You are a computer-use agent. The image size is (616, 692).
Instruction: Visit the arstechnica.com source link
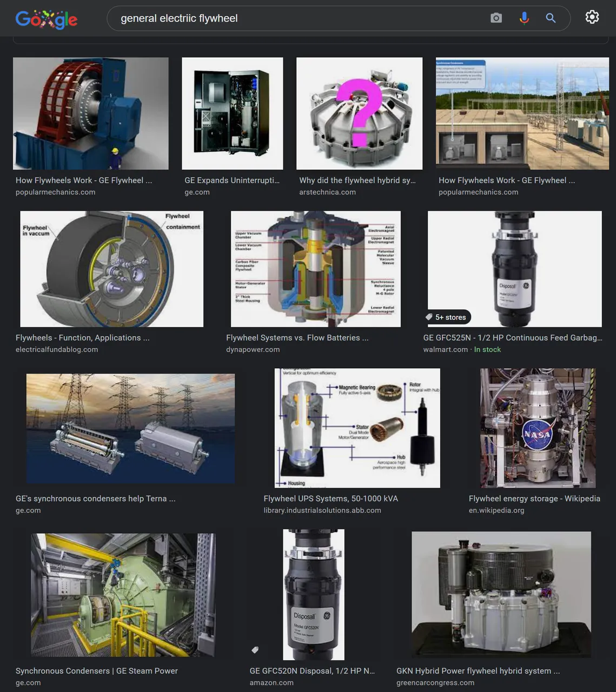pos(327,192)
